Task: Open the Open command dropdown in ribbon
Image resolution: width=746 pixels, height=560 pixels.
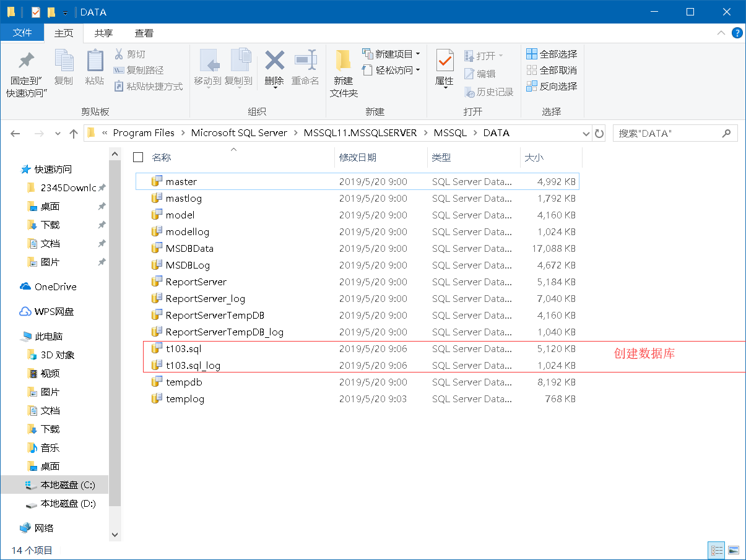Action: [x=484, y=56]
